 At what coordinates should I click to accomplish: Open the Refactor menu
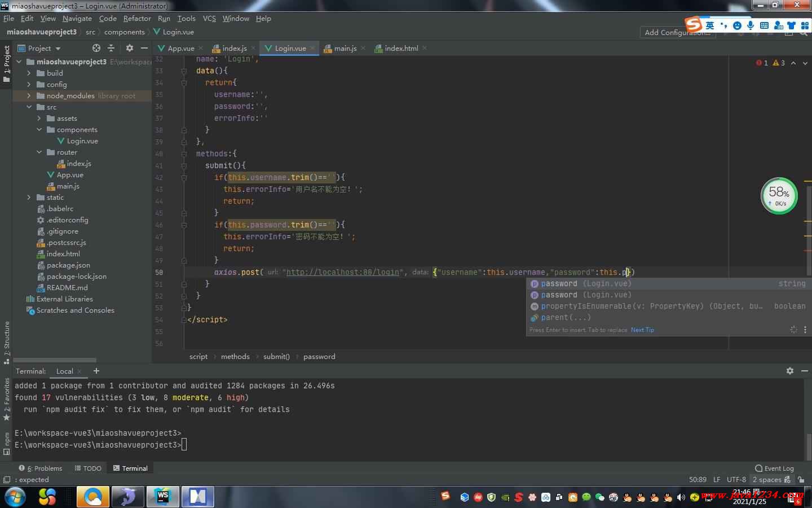[x=137, y=18]
